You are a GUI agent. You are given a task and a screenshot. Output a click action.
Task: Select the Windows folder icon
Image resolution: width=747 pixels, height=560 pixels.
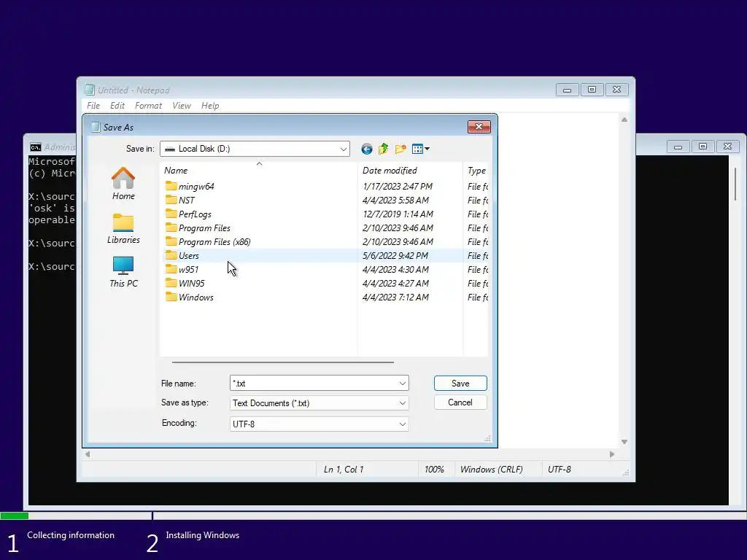pos(171,296)
